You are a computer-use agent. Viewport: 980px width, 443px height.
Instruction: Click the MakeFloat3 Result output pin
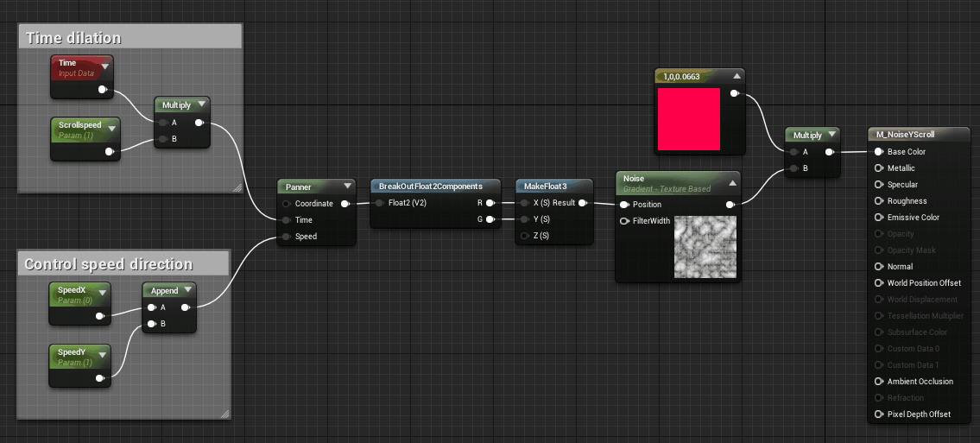coord(583,202)
